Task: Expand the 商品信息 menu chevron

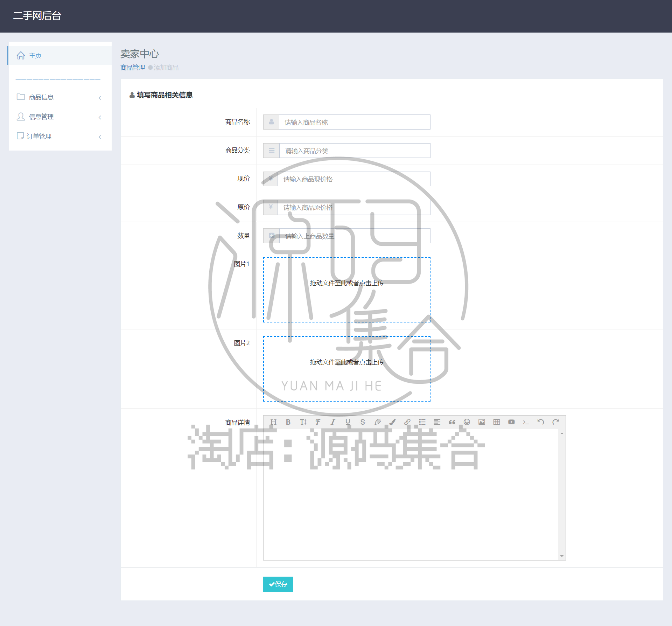Action: pyautogui.click(x=100, y=98)
